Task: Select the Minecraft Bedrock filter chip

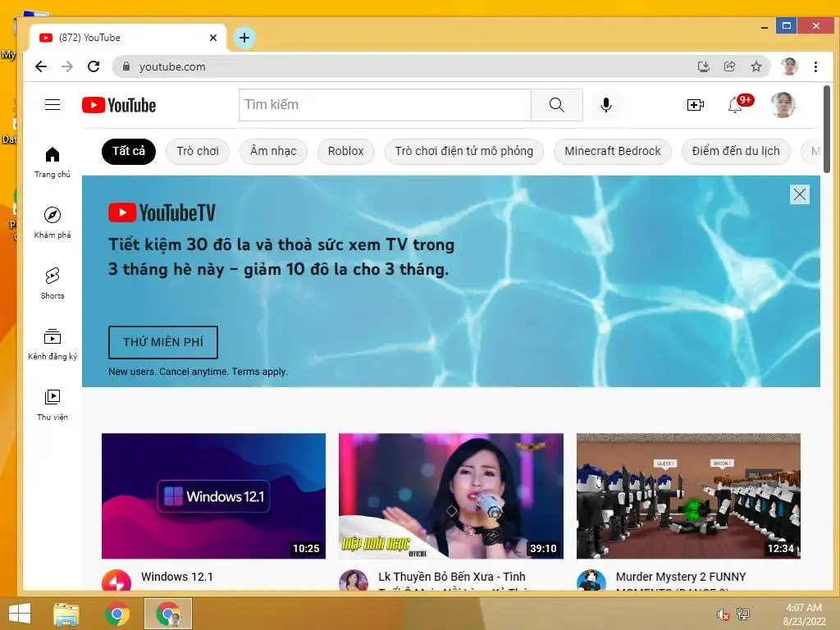Action: 612,151
